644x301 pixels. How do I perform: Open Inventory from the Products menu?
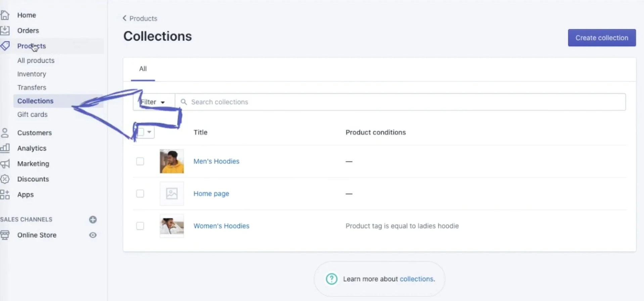click(32, 74)
